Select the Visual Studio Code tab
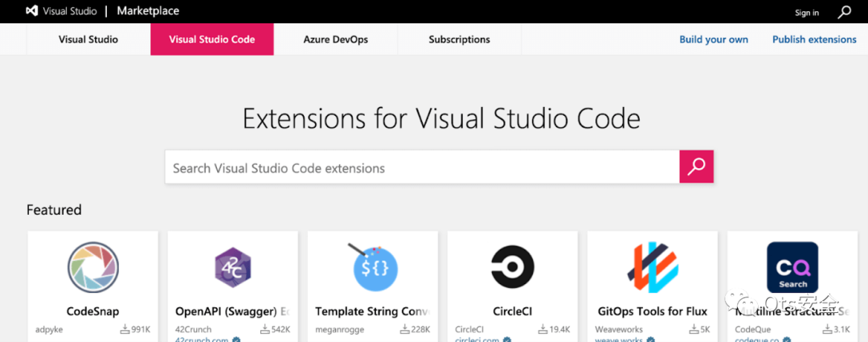 pyautogui.click(x=212, y=39)
